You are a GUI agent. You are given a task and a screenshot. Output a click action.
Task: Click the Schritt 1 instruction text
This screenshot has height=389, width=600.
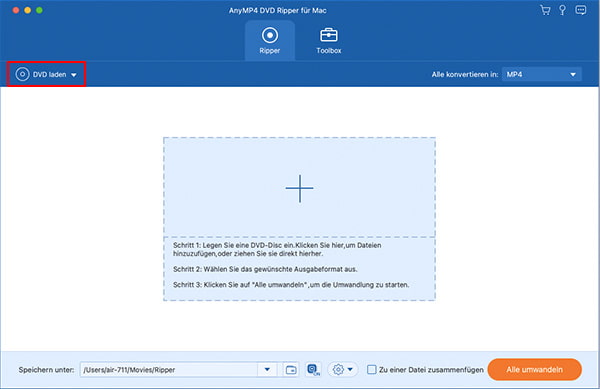[277, 249]
